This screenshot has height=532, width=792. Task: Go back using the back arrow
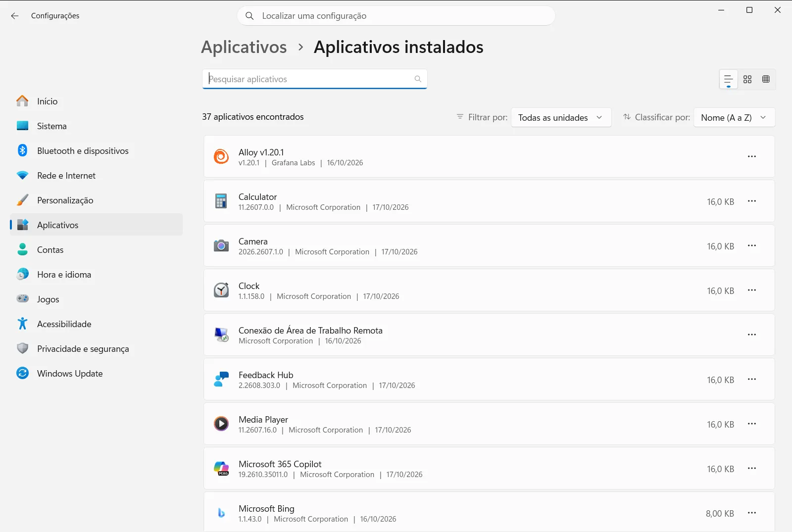coord(15,16)
